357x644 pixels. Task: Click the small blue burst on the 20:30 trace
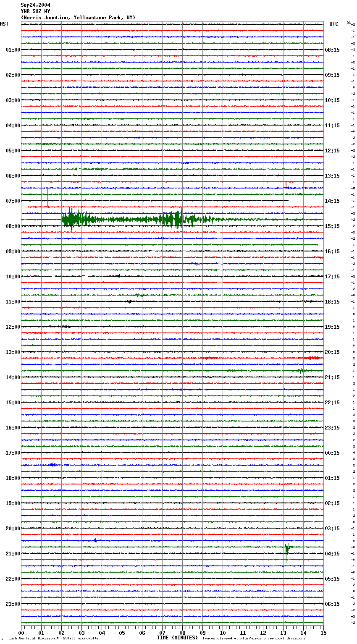tap(95, 541)
